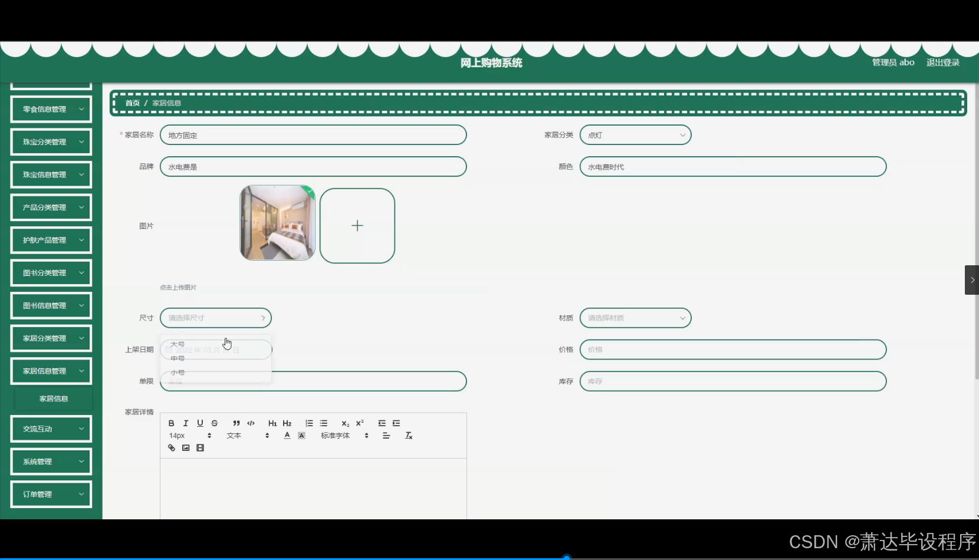This screenshot has height=560, width=979.
Task: Click the 管理员 abo account label
Action: pyautogui.click(x=893, y=62)
